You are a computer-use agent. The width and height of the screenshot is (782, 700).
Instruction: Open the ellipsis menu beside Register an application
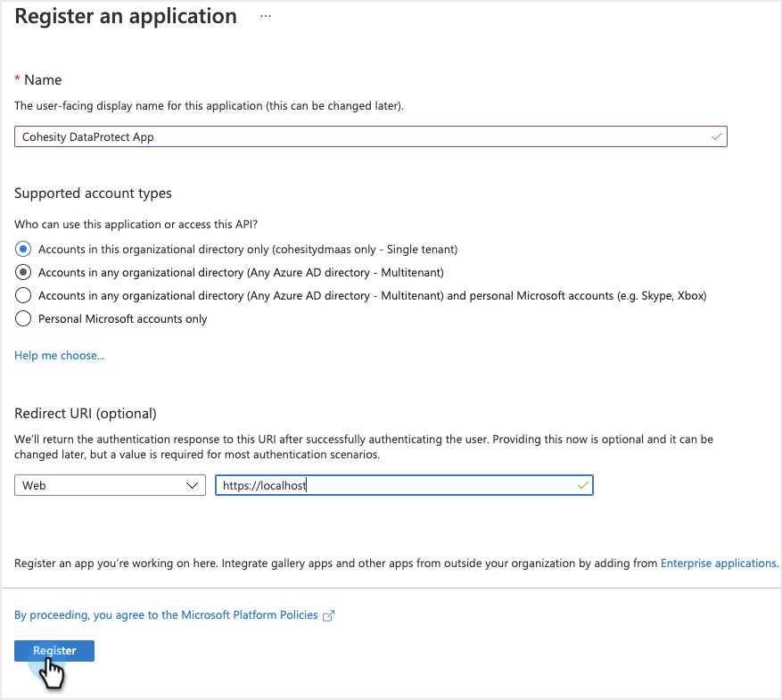266,16
